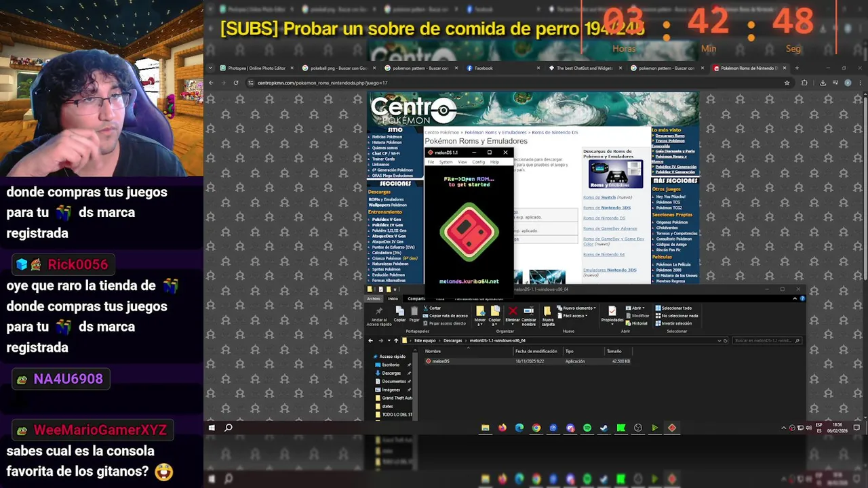Viewport: 868px width, 488px height.
Task: Open the File menu in melonDS
Action: pyautogui.click(x=431, y=162)
